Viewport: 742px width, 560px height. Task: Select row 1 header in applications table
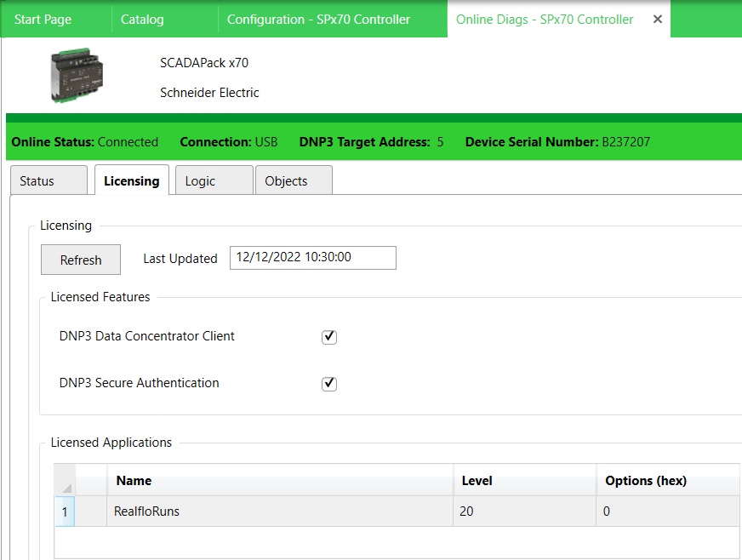pyautogui.click(x=65, y=511)
